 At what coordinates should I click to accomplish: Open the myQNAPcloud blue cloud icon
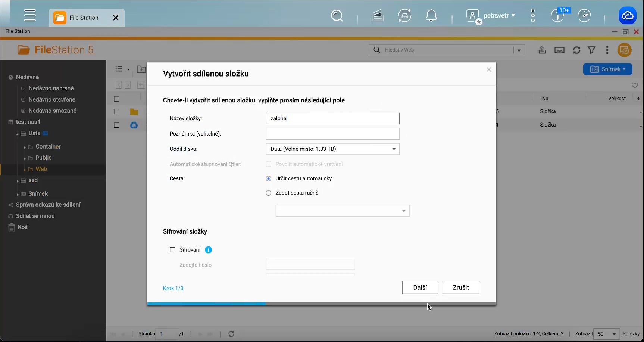628,15
